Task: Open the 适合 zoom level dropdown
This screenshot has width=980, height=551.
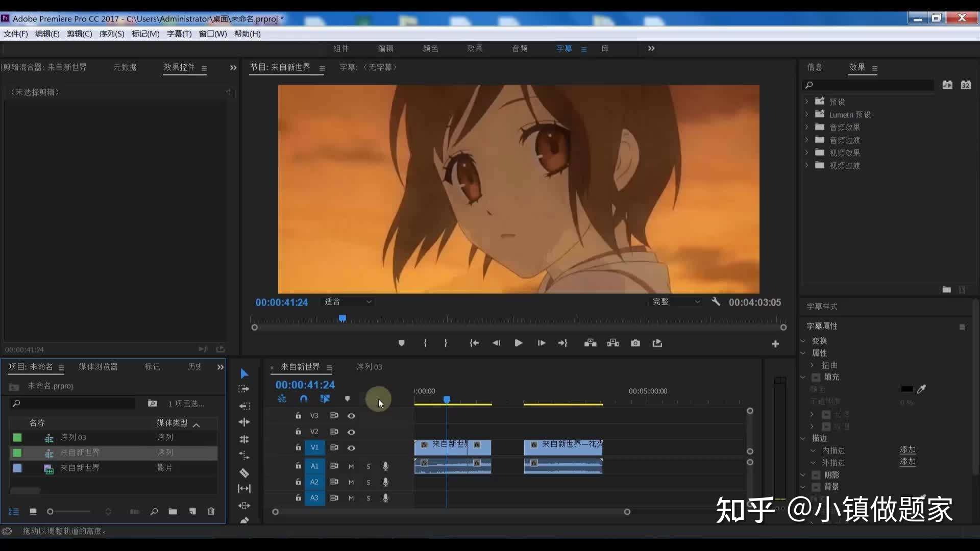Action: point(348,302)
